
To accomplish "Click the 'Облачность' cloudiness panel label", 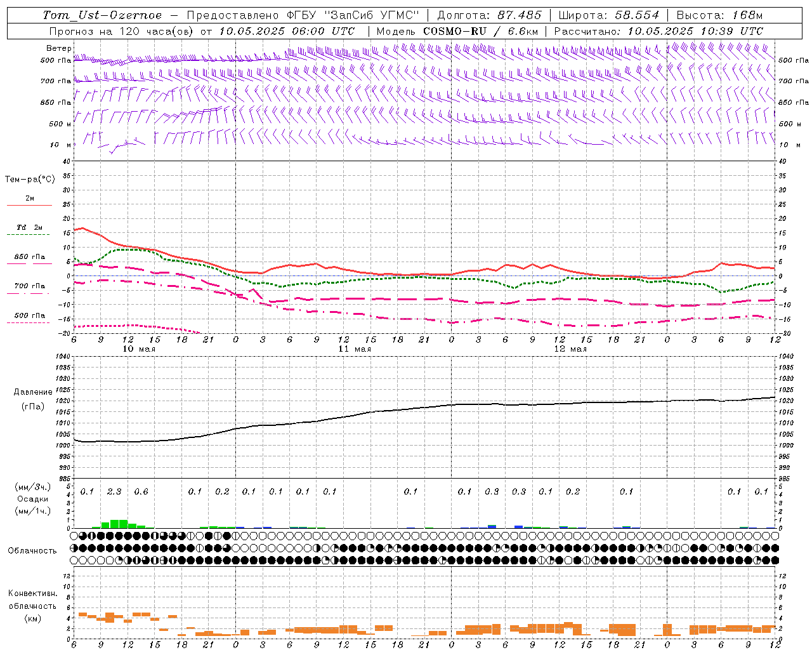I will tap(32, 550).
